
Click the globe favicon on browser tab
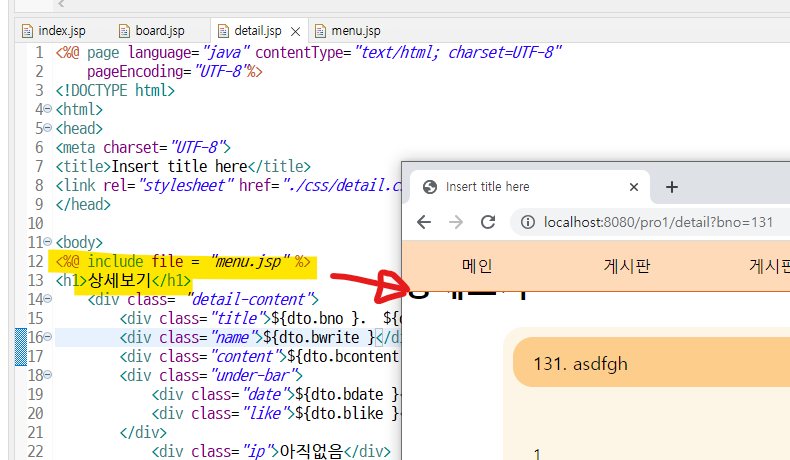click(430, 187)
